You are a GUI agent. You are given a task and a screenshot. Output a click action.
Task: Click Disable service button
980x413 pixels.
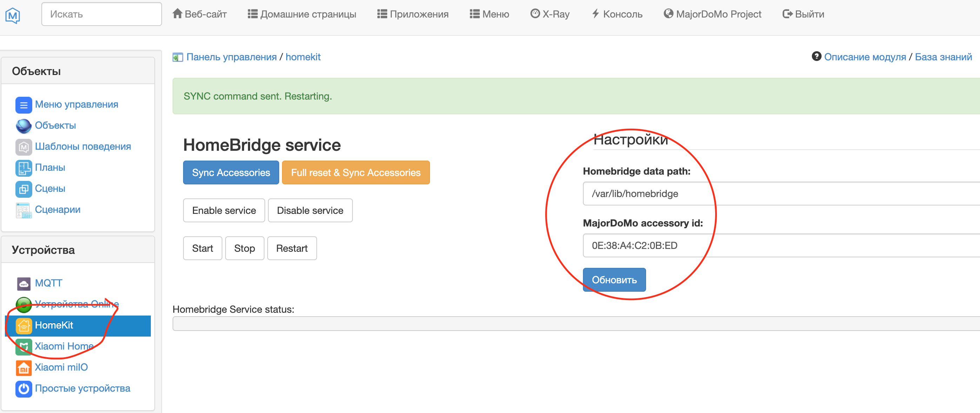pyautogui.click(x=310, y=210)
